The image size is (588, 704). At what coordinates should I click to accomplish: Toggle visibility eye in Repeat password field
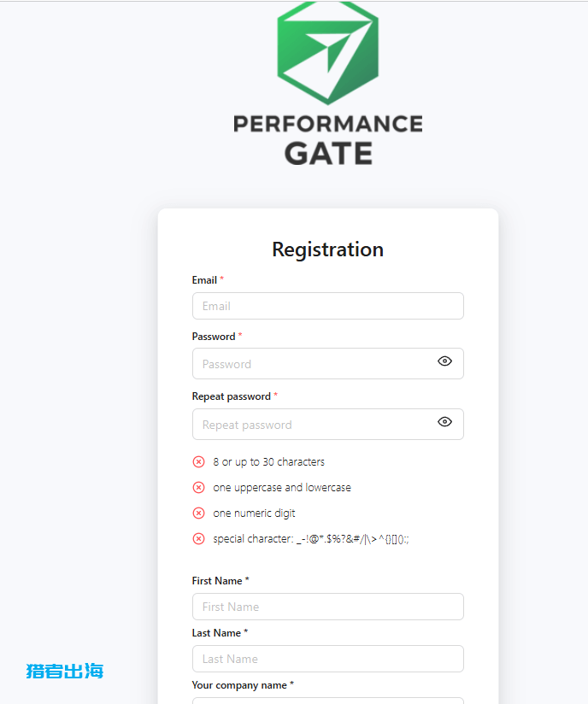[444, 421]
